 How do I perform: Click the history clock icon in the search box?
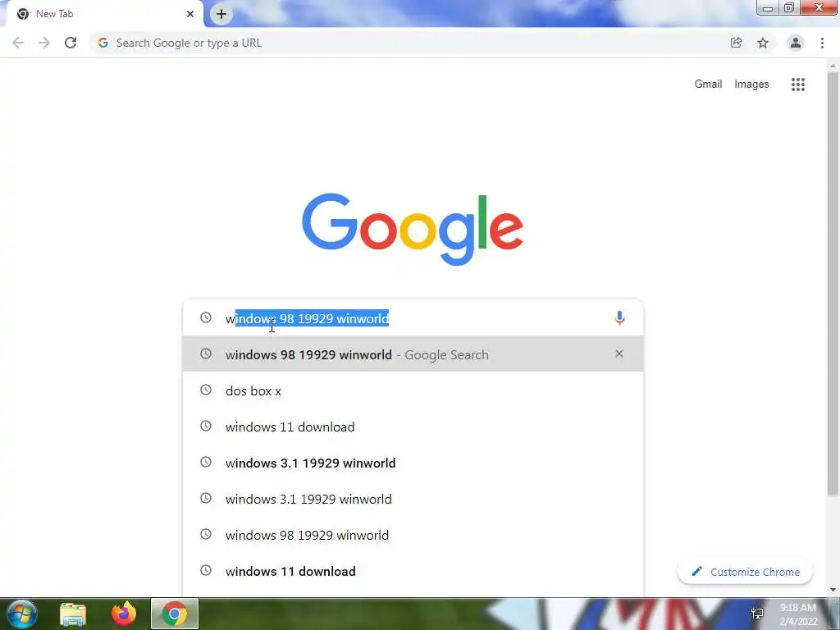point(206,317)
